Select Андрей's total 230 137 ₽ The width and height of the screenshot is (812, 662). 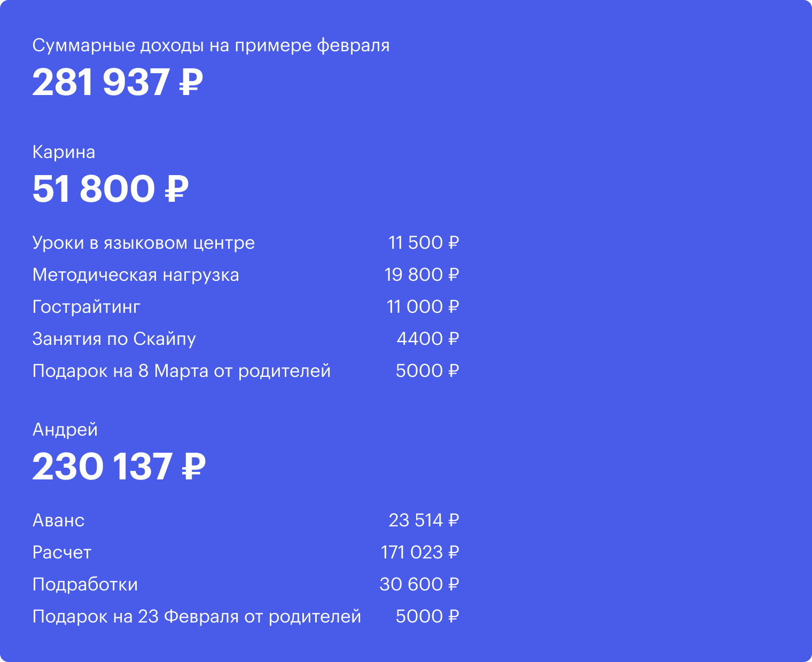119,467
